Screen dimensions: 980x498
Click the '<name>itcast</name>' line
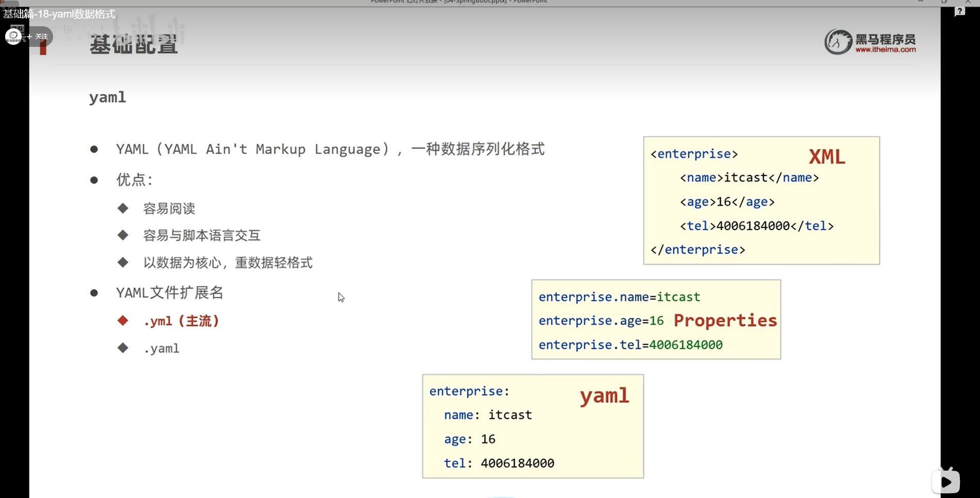click(x=749, y=178)
